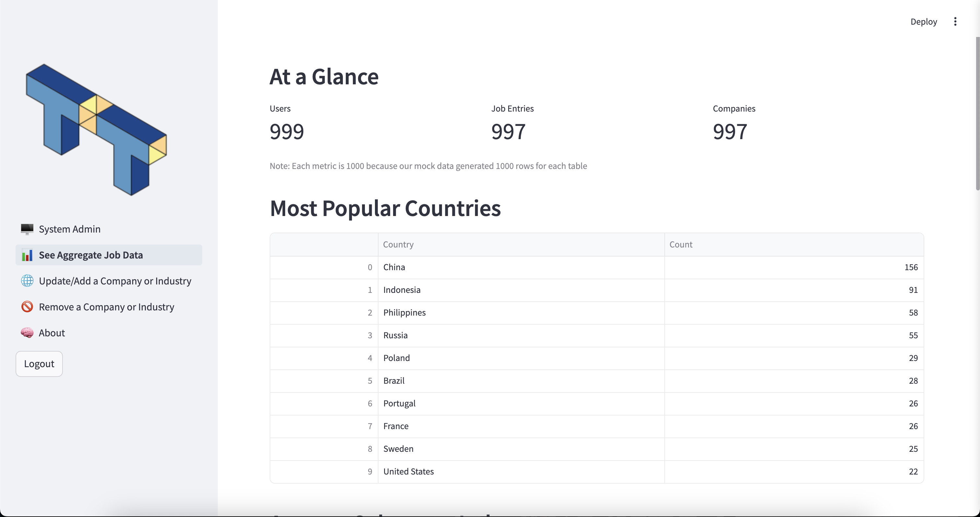Click the count 55 for Russia
This screenshot has height=517, width=980.
794,335
